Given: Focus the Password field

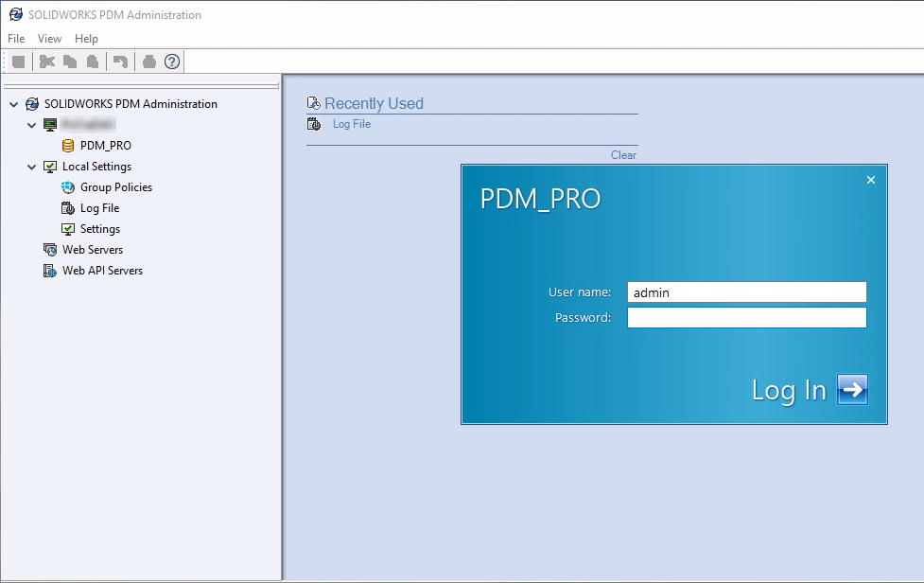Looking at the screenshot, I should [746, 318].
